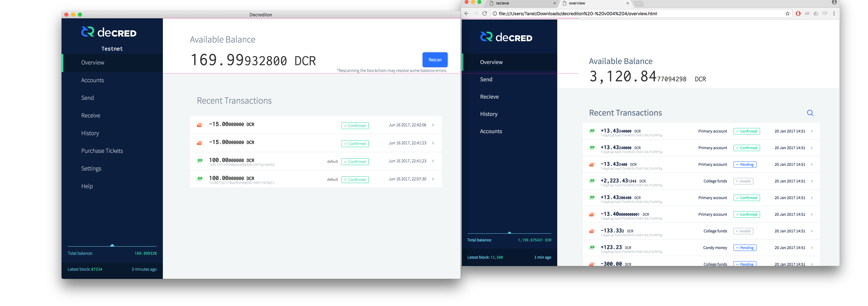Click the Pending badge on the Candy money transaction
This screenshot has width=868, height=306.
point(745,247)
